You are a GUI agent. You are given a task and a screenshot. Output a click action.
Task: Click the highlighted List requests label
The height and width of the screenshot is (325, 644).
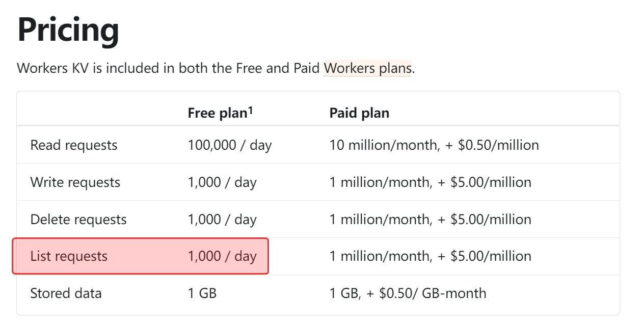click(69, 256)
